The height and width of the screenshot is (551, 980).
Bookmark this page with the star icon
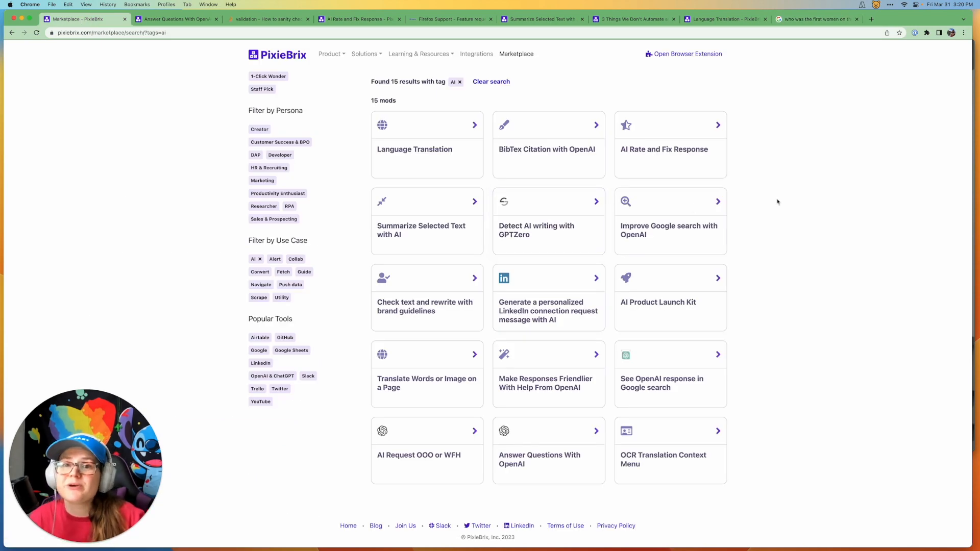click(x=899, y=33)
